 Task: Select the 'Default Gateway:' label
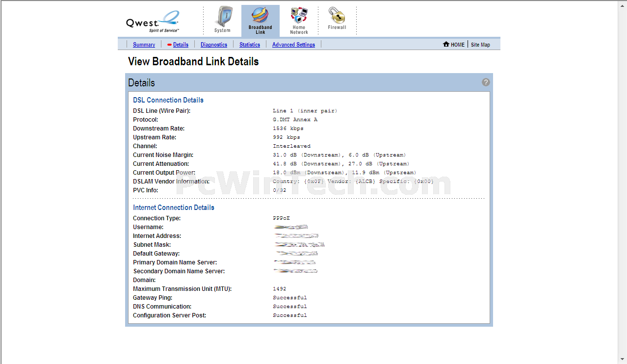point(157,254)
